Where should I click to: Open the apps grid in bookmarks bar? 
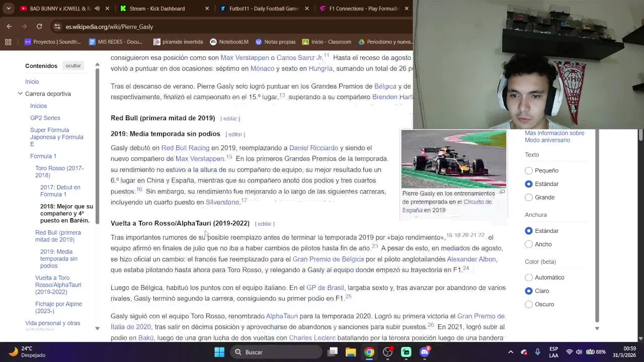click(8, 42)
